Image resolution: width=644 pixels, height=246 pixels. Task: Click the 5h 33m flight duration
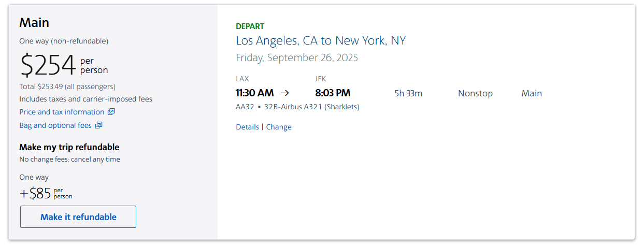(x=408, y=94)
